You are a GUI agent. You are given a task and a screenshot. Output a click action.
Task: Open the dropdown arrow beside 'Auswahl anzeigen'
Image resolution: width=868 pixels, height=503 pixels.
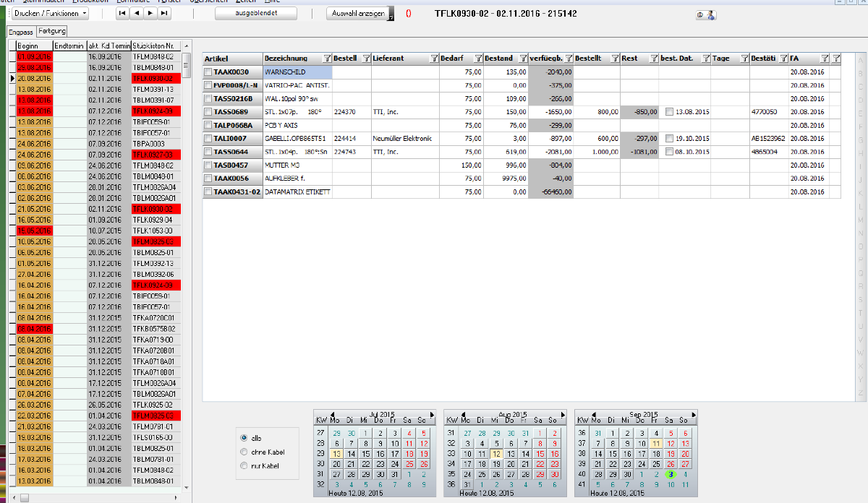coord(391,16)
